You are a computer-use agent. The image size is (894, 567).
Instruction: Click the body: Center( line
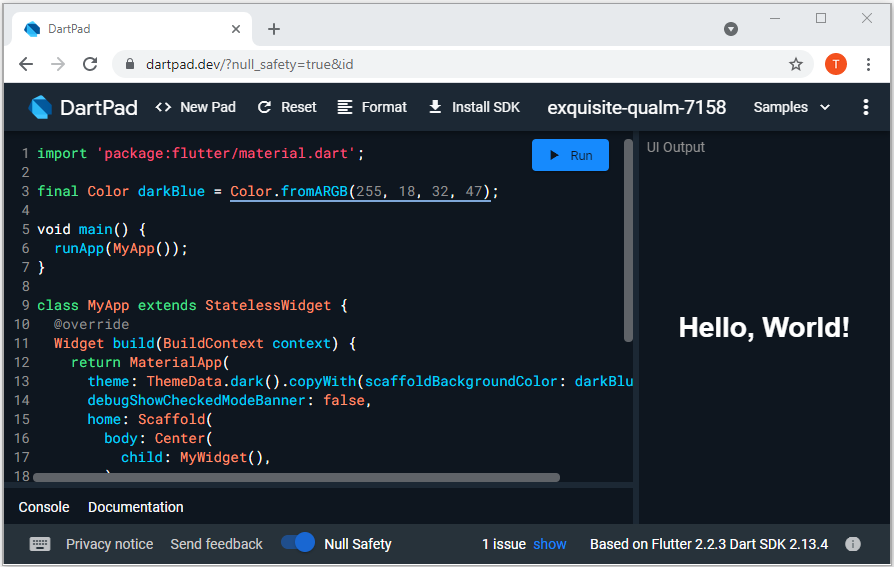click(x=158, y=439)
